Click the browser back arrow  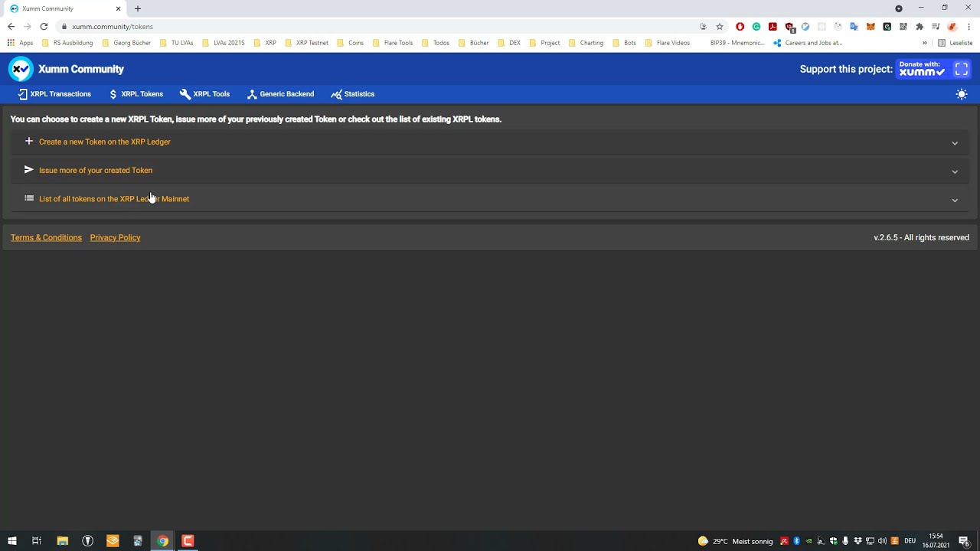pyautogui.click(x=11, y=27)
